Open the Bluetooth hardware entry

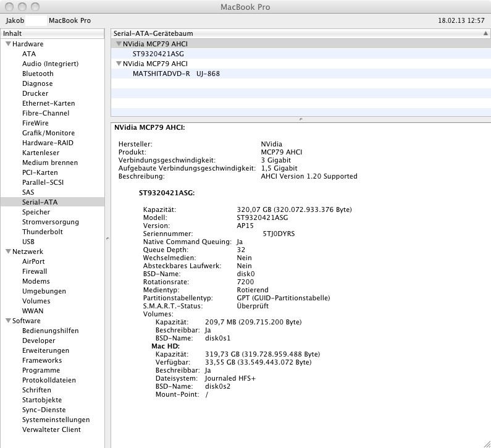coord(38,74)
